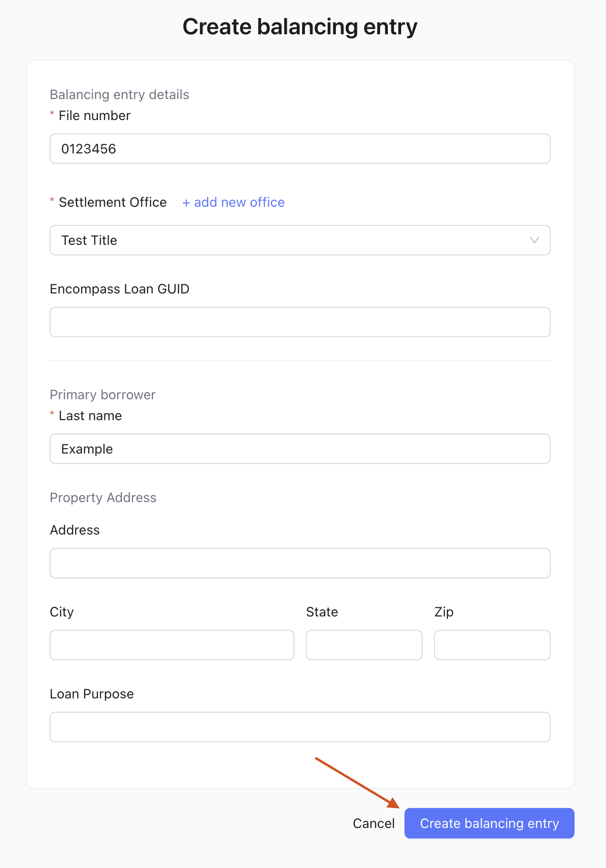Click the 'Settlement Office' label text
Viewport: 606px width, 868px height.
click(x=113, y=202)
